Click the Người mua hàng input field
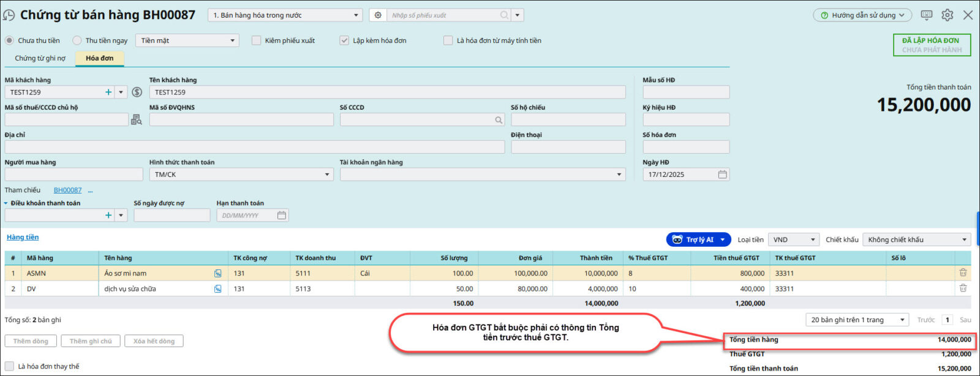980x376 pixels. [x=73, y=175]
